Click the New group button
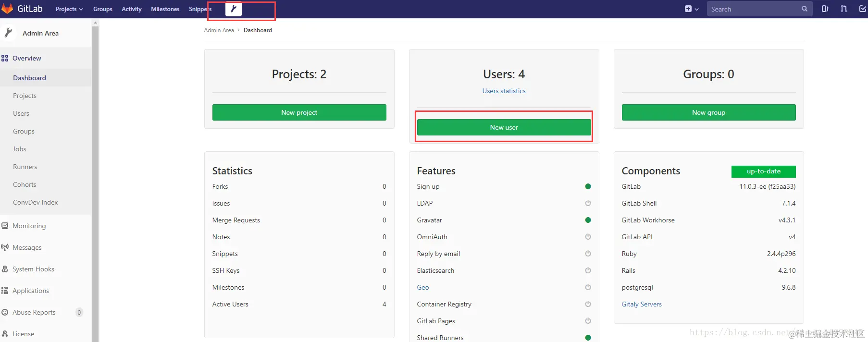868x342 pixels. [709, 112]
